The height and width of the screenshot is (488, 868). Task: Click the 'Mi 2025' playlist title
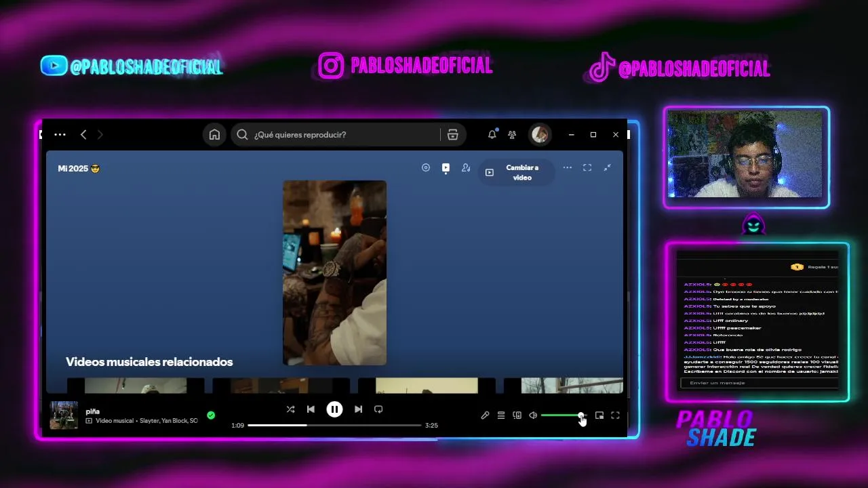click(x=79, y=168)
